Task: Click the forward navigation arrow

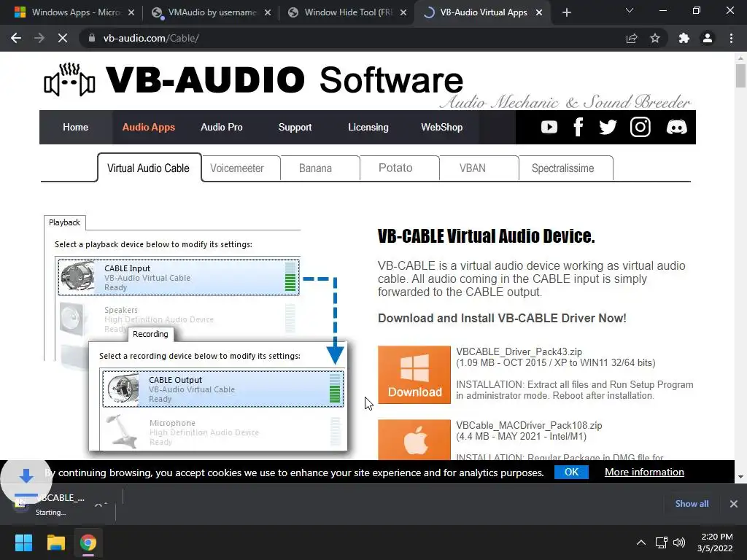Action: click(39, 38)
